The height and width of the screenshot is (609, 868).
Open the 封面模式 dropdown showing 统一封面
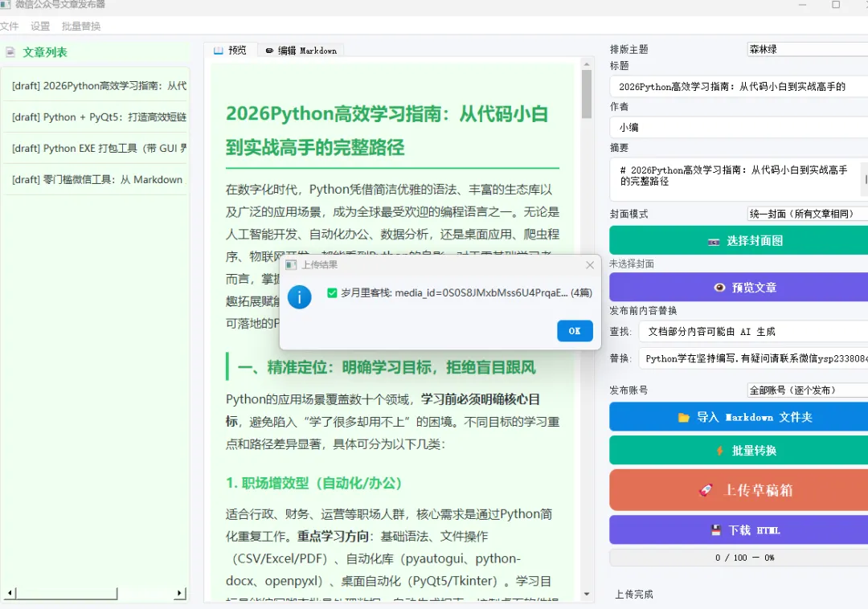pos(808,214)
